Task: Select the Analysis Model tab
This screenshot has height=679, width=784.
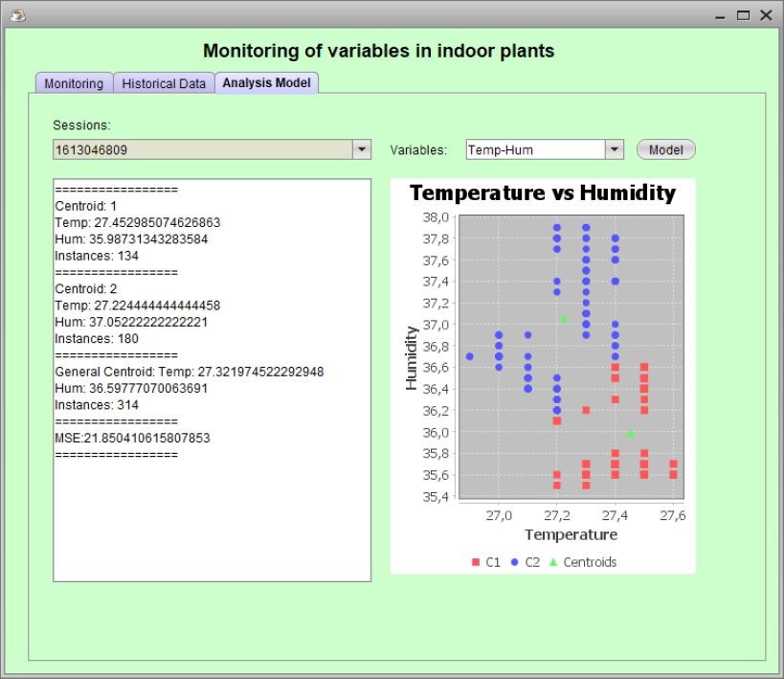Action: [x=266, y=82]
